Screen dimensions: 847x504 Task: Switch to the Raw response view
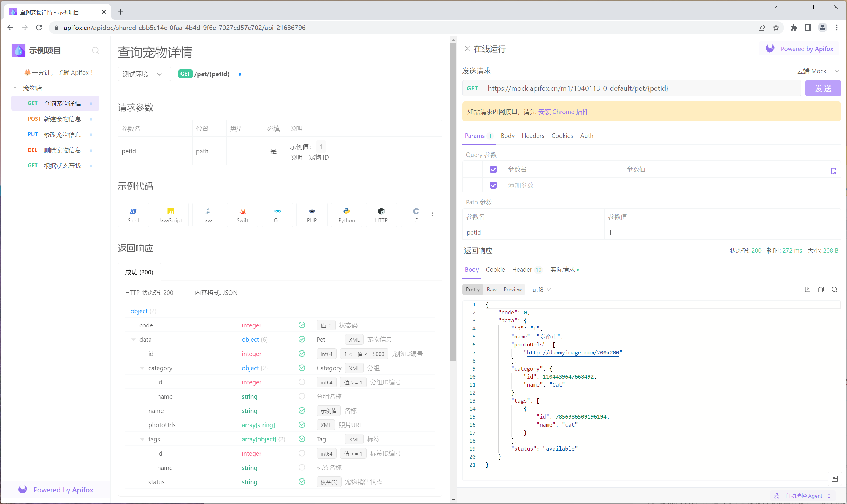[491, 289]
